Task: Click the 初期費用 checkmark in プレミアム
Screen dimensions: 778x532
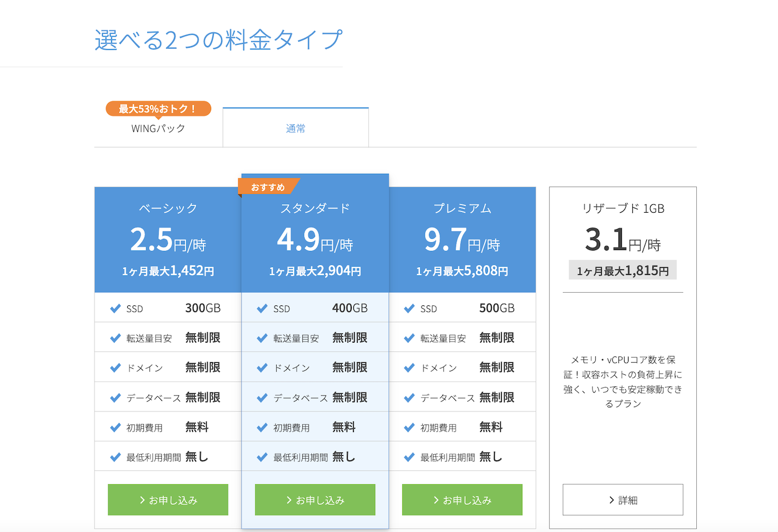Action: (x=410, y=427)
